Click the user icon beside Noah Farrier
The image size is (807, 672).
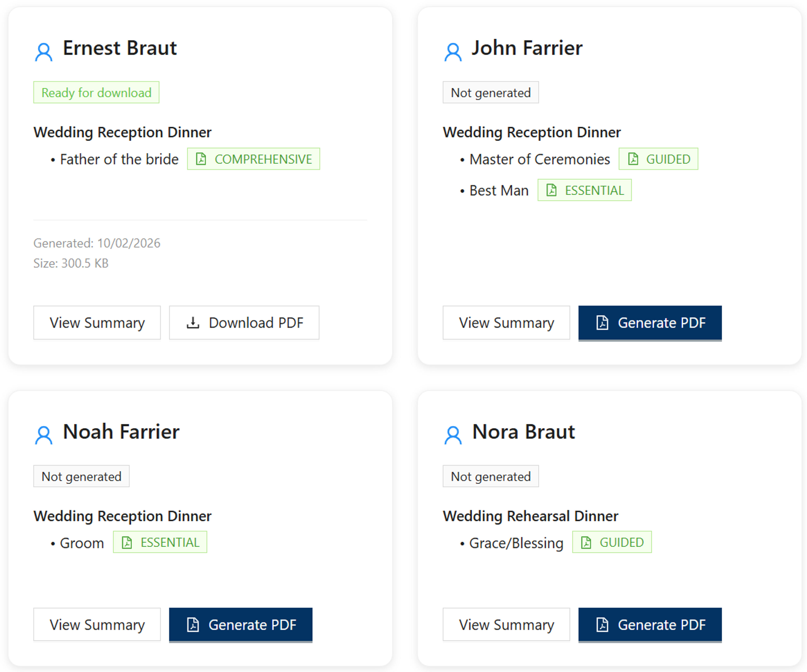pos(44,435)
